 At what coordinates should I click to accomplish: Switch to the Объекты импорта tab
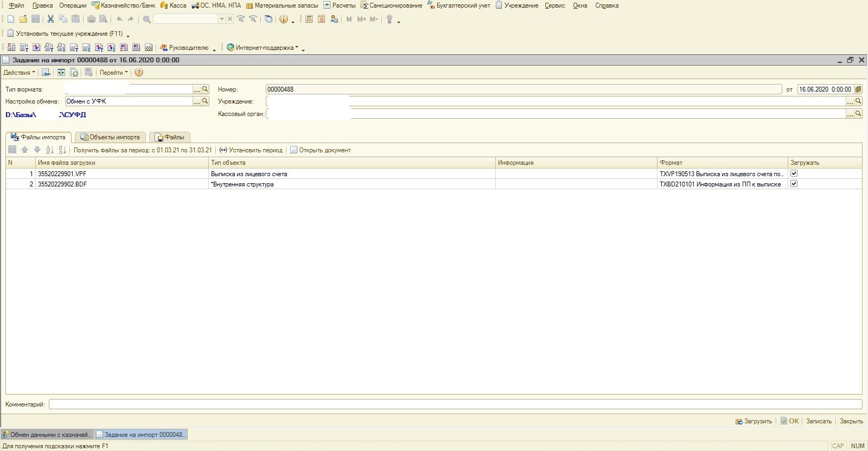coord(110,137)
